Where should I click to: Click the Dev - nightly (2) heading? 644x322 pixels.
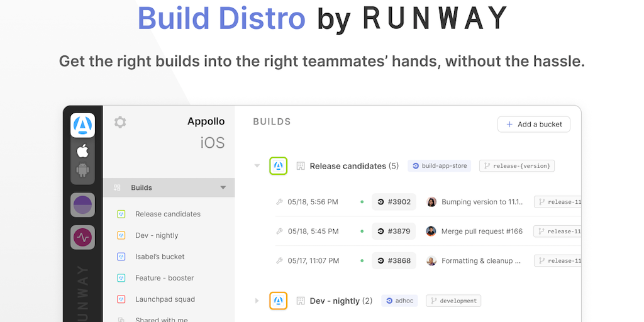[x=341, y=301]
